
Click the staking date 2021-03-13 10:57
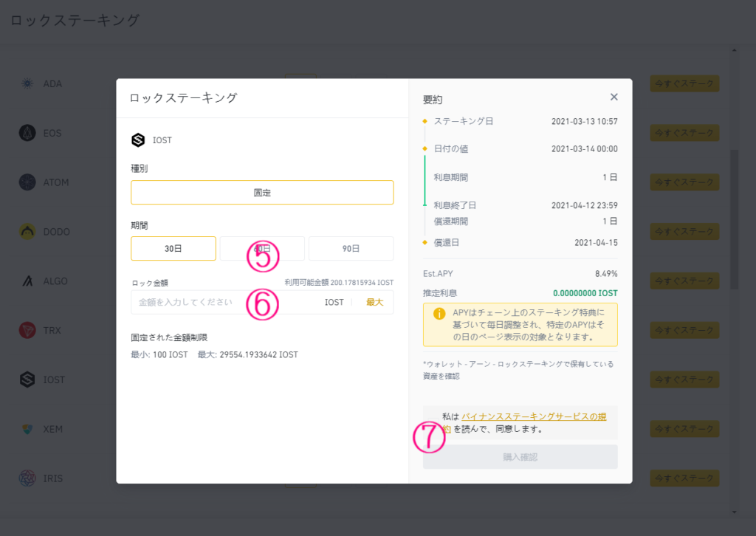click(x=585, y=122)
